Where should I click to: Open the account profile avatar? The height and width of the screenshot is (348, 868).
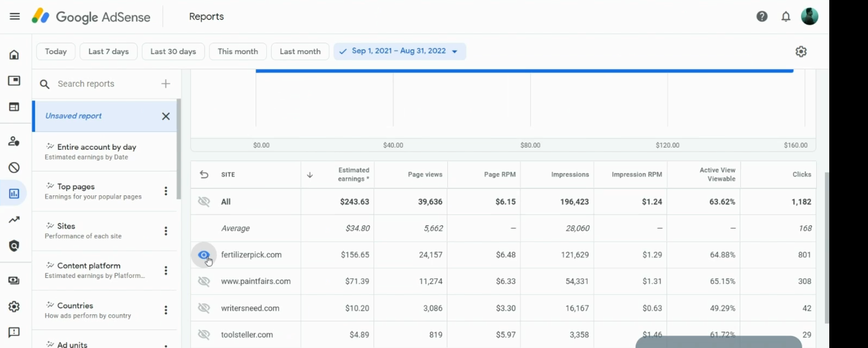(809, 16)
